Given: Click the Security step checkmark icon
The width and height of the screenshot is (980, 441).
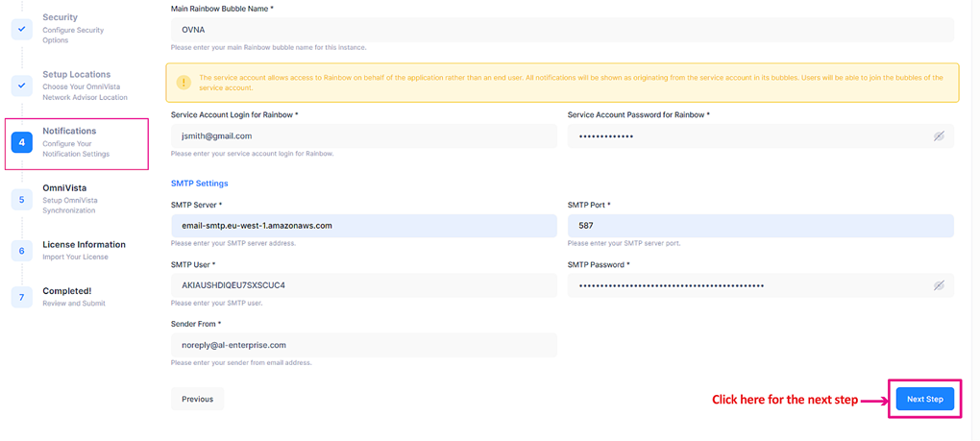Looking at the screenshot, I should click(21, 29).
